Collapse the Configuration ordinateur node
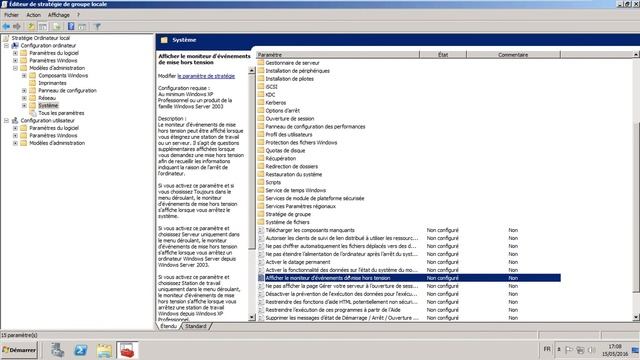This screenshot has width=640, height=360. [7, 46]
